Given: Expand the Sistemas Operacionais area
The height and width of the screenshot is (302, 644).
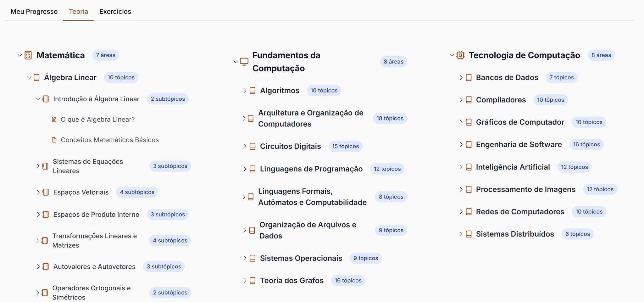Looking at the screenshot, I should [x=245, y=258].
